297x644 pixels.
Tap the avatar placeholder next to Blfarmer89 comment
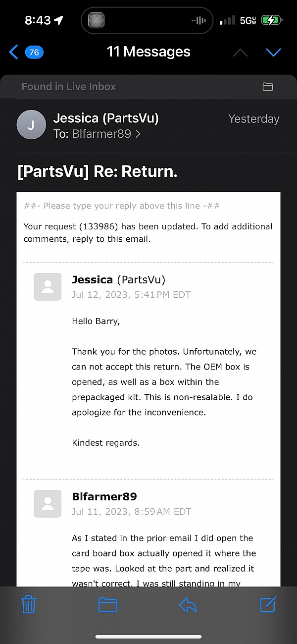coord(48,503)
